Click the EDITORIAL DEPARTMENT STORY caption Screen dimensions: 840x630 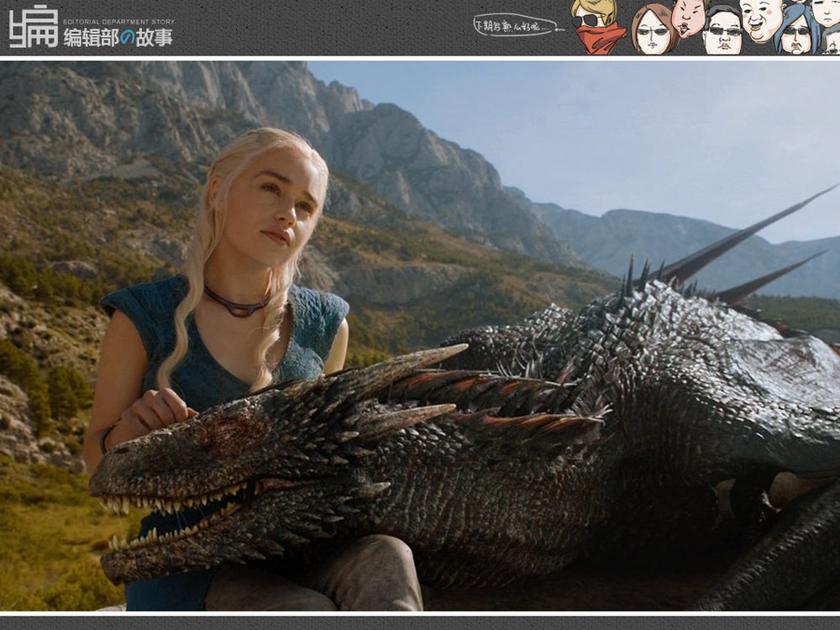click(119, 22)
